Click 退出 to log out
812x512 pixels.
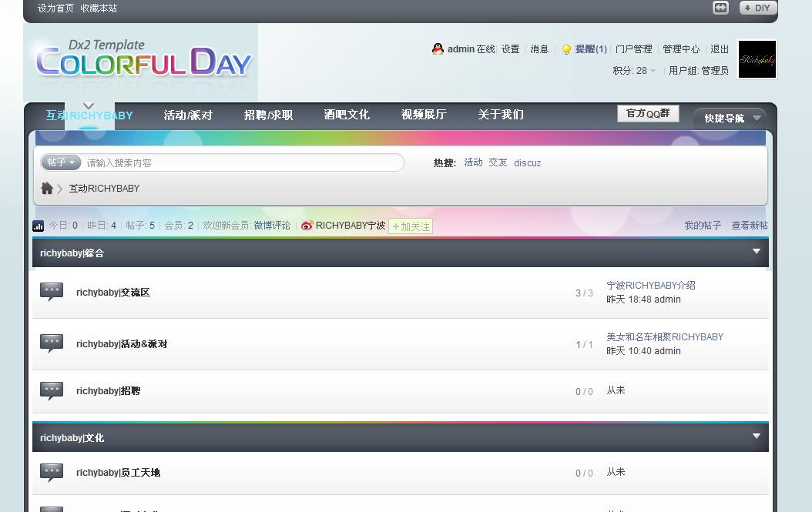point(720,49)
